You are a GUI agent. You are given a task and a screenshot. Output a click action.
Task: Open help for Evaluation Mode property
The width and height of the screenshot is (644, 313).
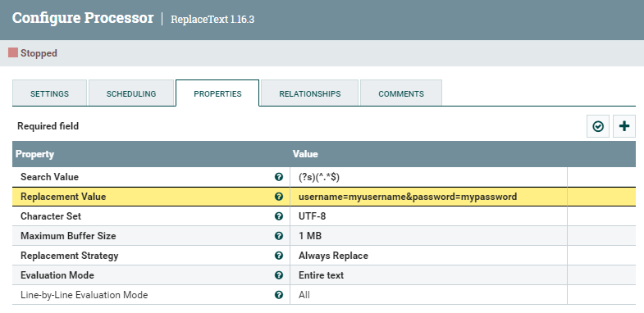tap(279, 275)
